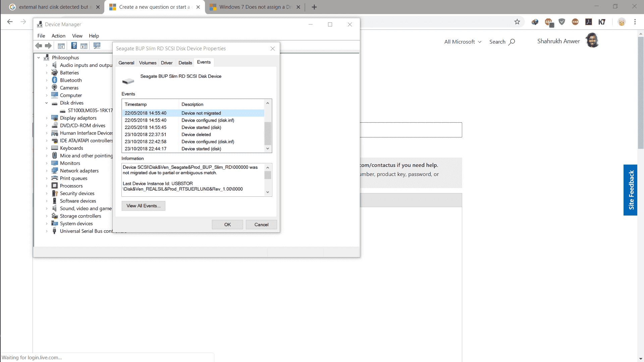Click the events list vertical scrollbar thumb
644x362 pixels.
point(268,133)
